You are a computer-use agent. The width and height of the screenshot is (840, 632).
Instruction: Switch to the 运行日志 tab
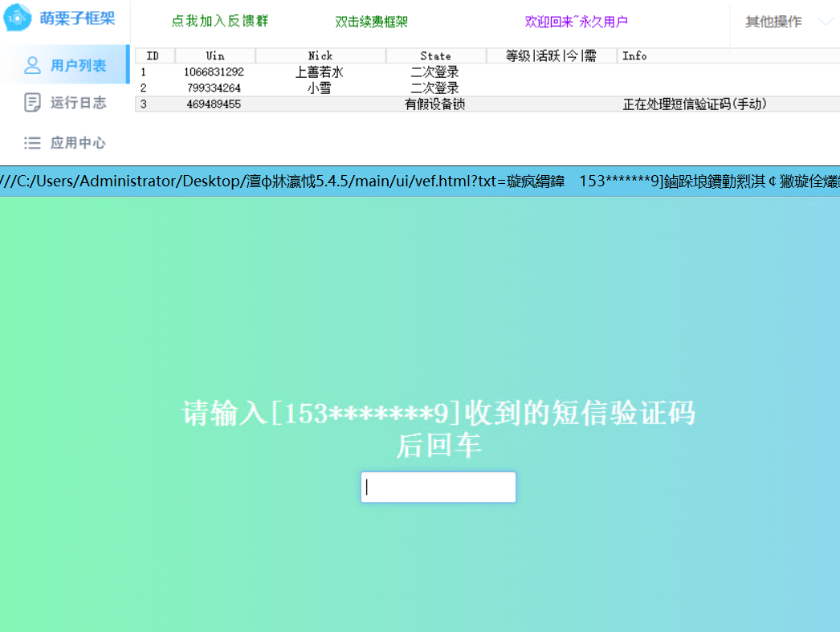(x=65, y=102)
